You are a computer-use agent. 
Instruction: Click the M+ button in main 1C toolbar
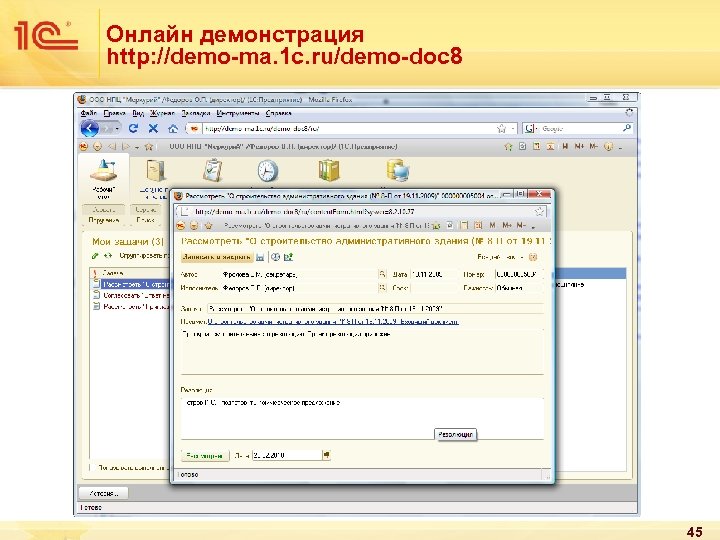579,146
